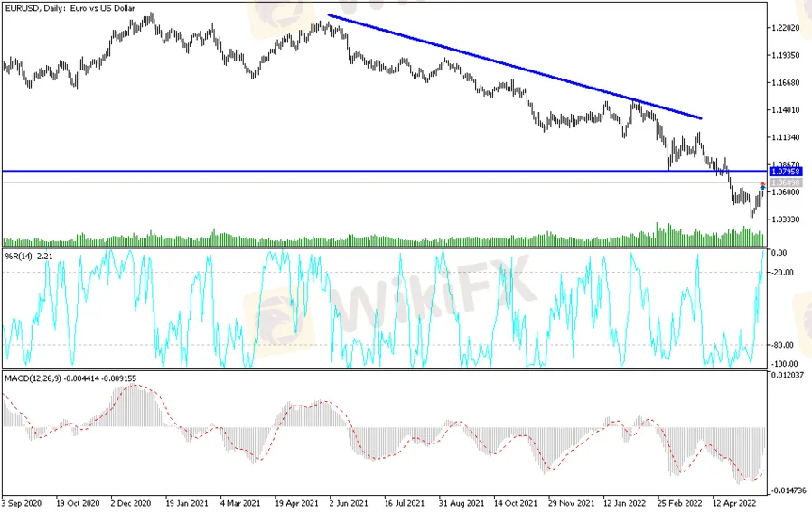Select the grey current price horizontal line

point(386,182)
